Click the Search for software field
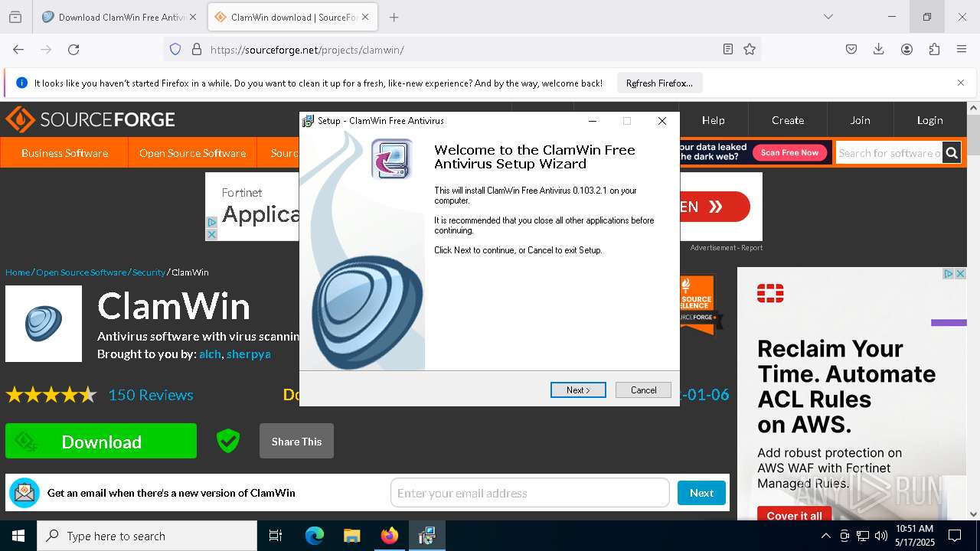 [888, 153]
